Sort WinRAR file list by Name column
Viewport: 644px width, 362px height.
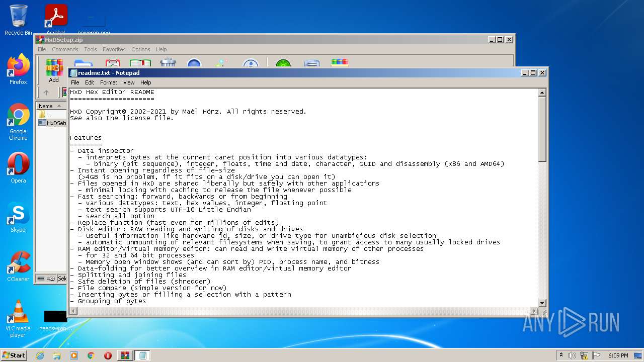[x=51, y=106]
